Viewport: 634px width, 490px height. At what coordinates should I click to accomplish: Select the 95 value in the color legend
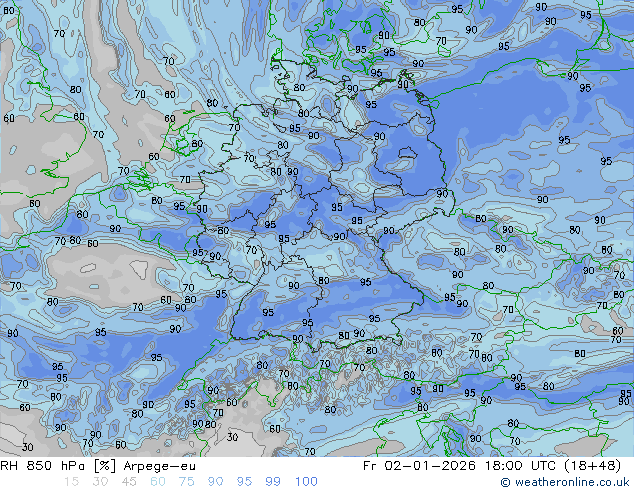click(x=244, y=482)
